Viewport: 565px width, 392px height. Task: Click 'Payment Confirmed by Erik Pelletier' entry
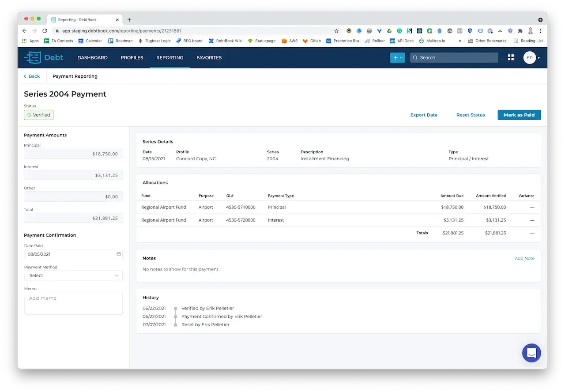222,317
